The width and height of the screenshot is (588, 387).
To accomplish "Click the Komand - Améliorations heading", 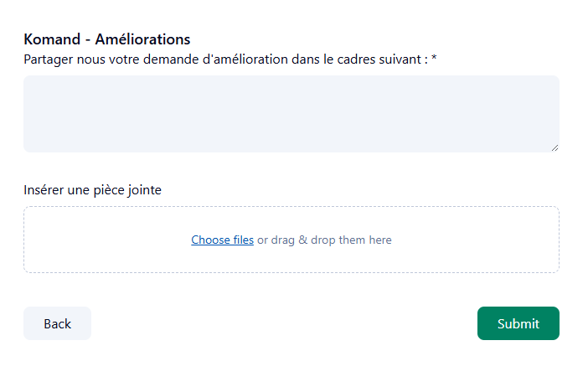I will 107,39.
